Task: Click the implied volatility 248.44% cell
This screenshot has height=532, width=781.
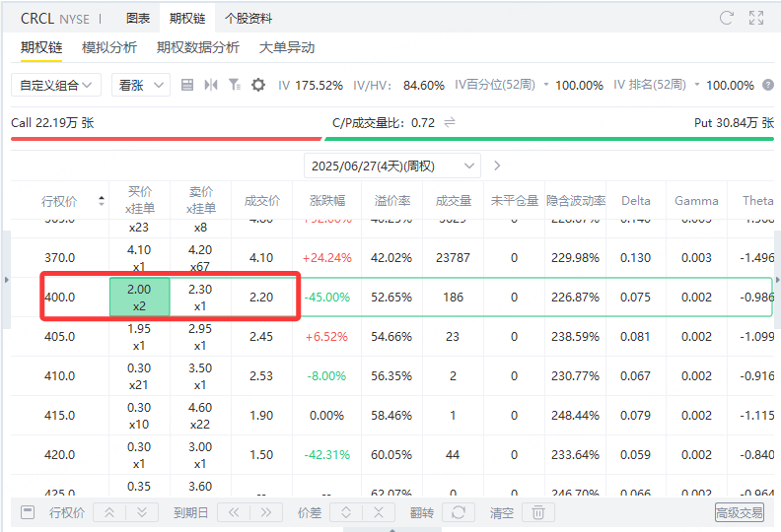Action: click(575, 415)
